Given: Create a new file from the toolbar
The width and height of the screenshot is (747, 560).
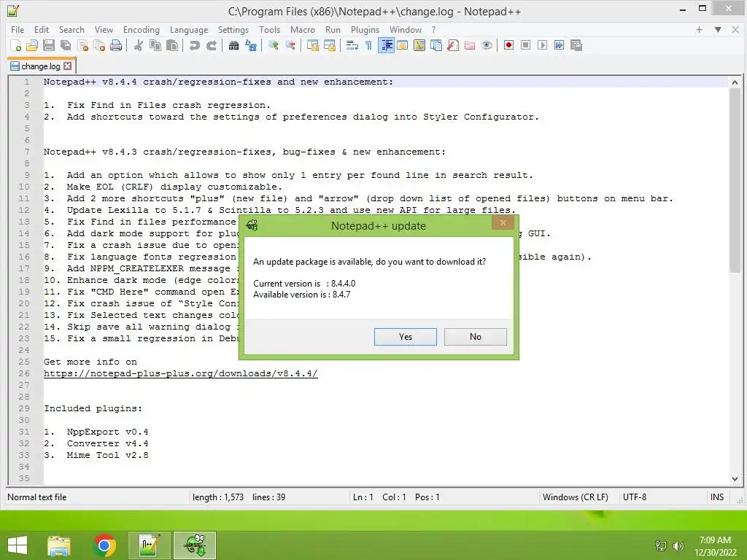Looking at the screenshot, I should (15, 45).
